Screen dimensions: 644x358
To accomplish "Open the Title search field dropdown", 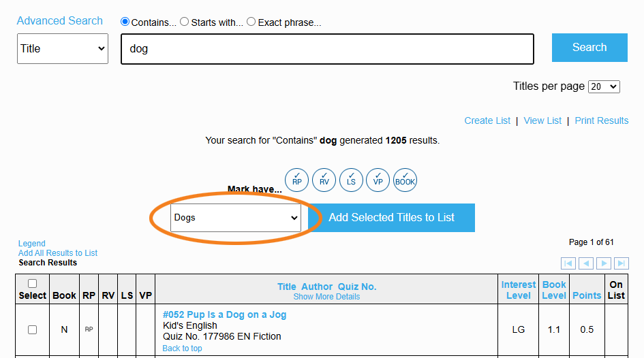I will coord(63,49).
